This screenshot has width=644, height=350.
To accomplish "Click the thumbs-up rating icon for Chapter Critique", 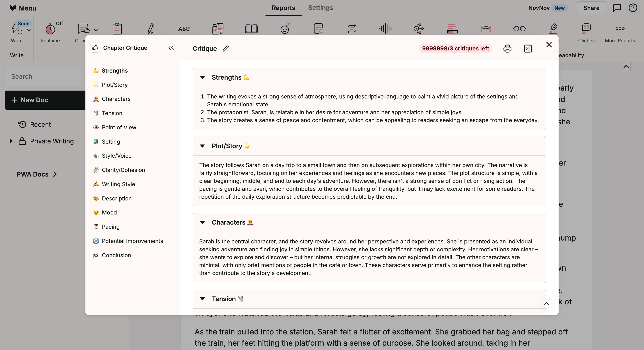I will coord(95,48).
